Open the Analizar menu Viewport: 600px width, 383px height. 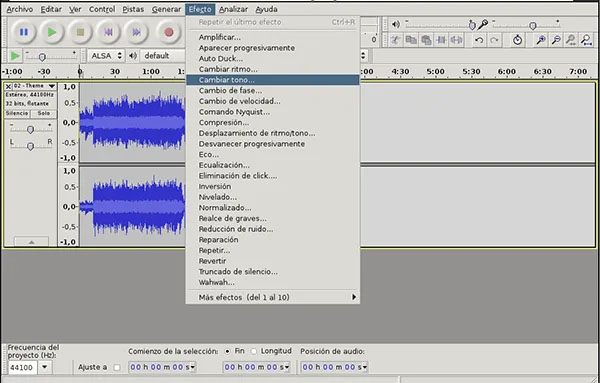pos(233,9)
